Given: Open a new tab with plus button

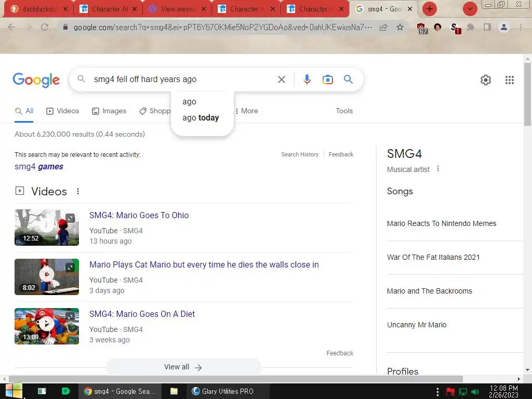Looking at the screenshot, I should point(430,9).
